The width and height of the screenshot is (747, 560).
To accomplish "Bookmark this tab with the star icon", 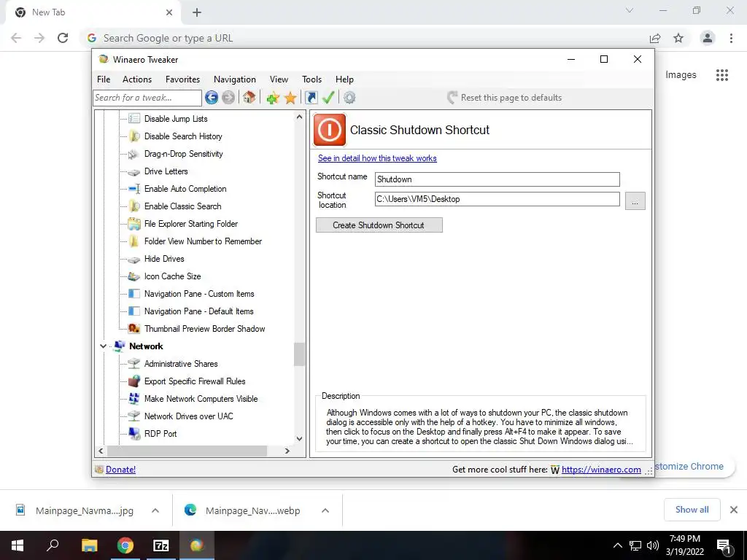I will pos(678,38).
